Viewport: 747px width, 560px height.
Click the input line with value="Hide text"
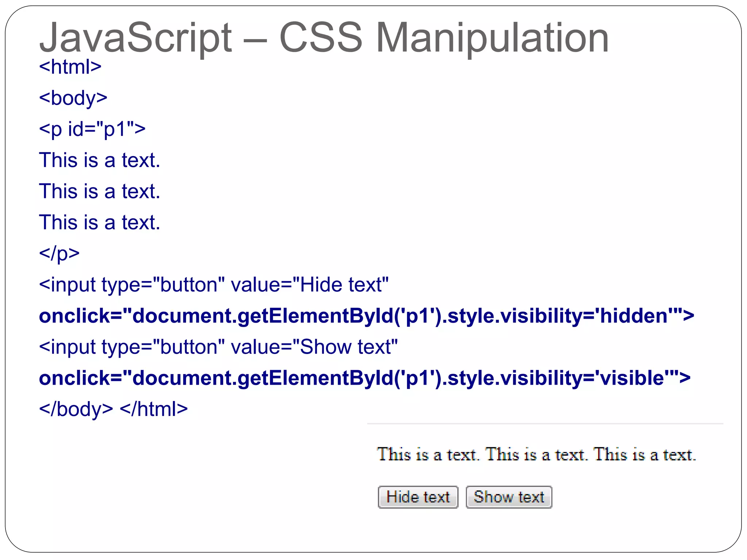tap(213, 284)
